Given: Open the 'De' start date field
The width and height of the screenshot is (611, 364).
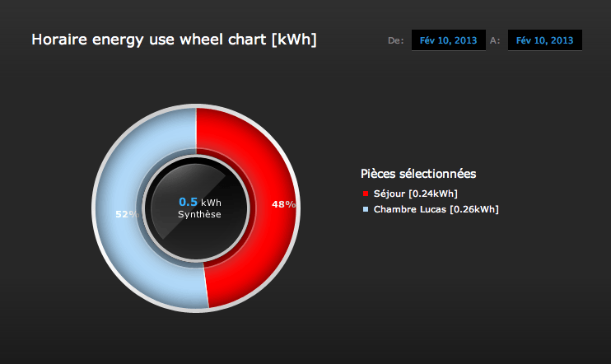Looking at the screenshot, I should tap(449, 40).
